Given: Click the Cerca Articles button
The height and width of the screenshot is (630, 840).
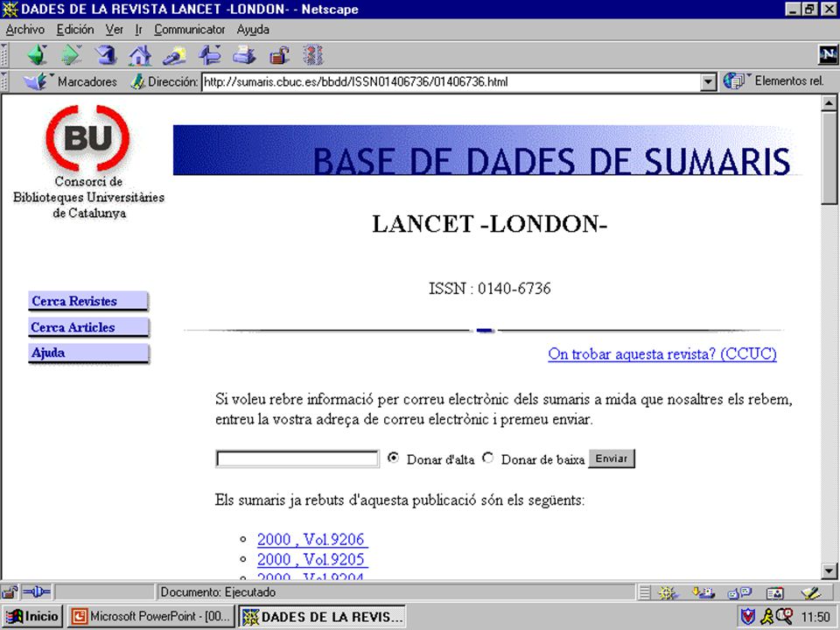Looking at the screenshot, I should [x=88, y=327].
